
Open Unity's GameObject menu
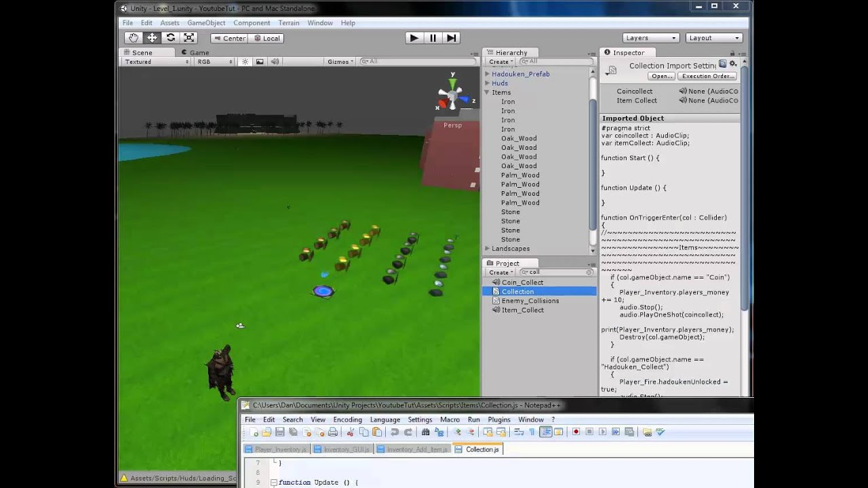click(206, 23)
